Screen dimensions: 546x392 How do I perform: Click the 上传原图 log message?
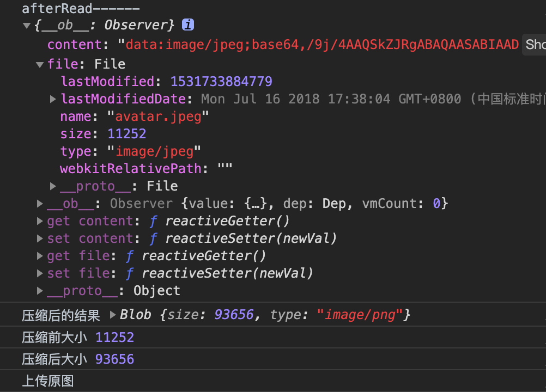click(48, 381)
